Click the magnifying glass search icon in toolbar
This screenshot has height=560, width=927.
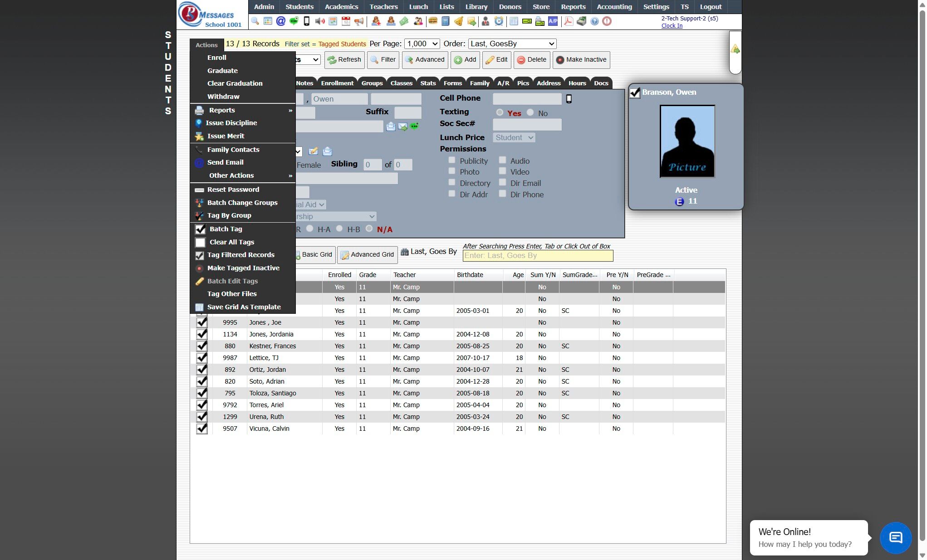255,21
